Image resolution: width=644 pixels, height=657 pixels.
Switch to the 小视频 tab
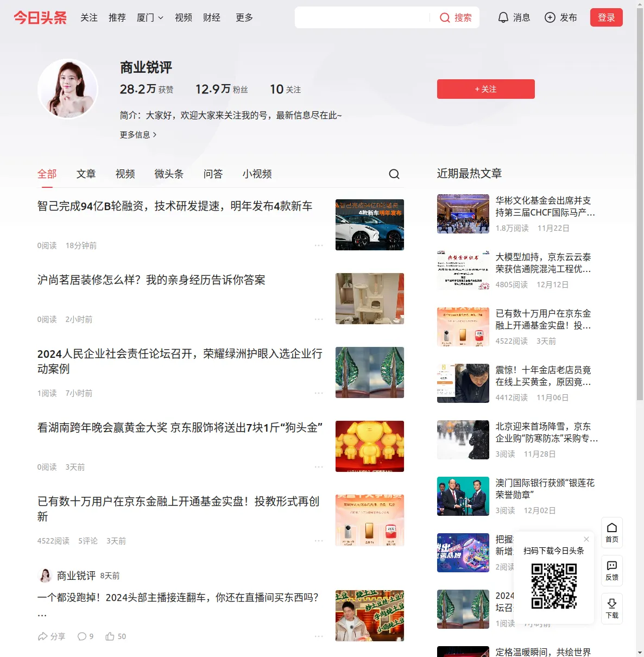click(x=257, y=174)
